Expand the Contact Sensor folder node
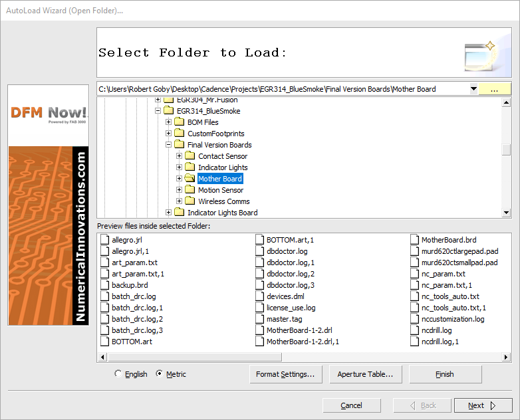This screenshot has width=520, height=420. pyautogui.click(x=179, y=156)
